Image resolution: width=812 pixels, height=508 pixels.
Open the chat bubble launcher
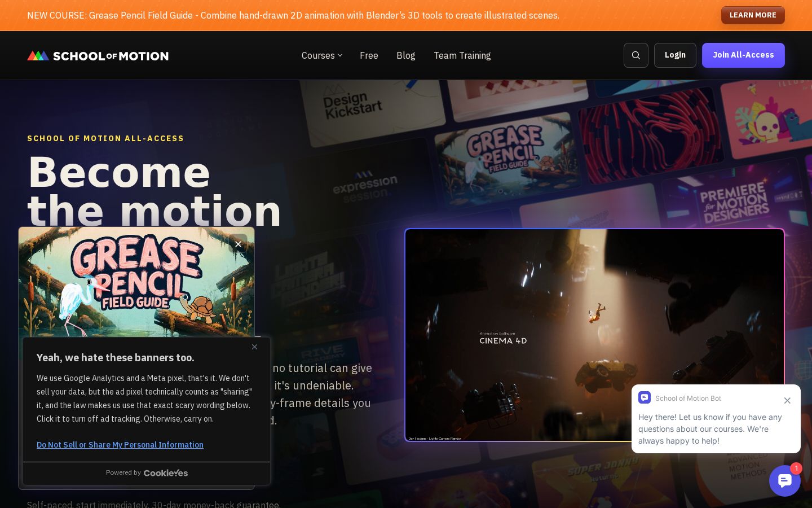point(785,481)
